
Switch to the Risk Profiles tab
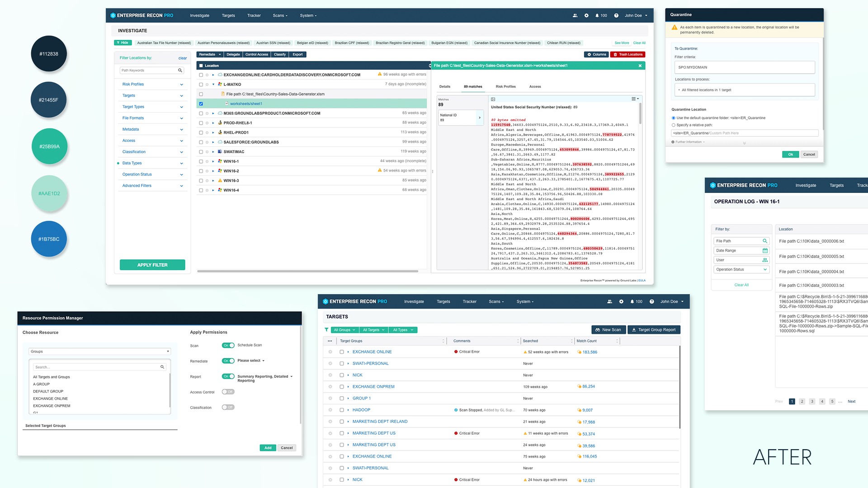tap(505, 87)
